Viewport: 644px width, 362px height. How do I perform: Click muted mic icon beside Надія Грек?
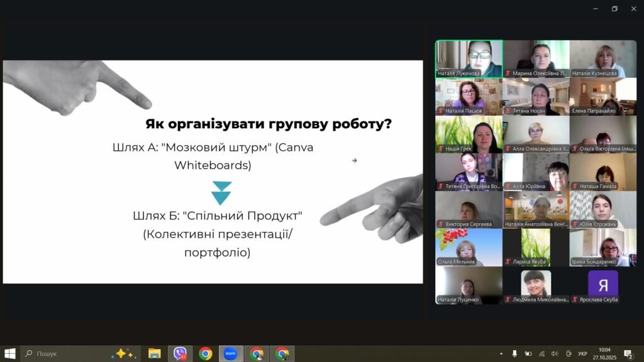[x=440, y=149]
